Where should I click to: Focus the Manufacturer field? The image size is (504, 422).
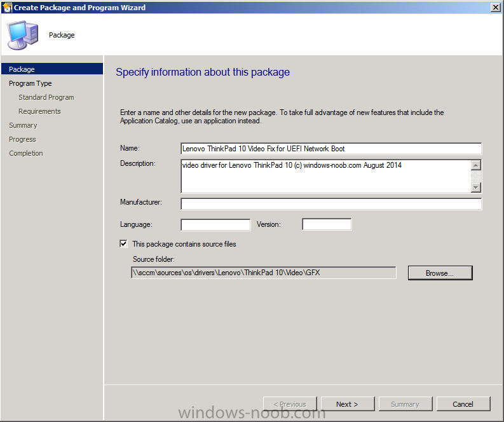tap(331, 204)
